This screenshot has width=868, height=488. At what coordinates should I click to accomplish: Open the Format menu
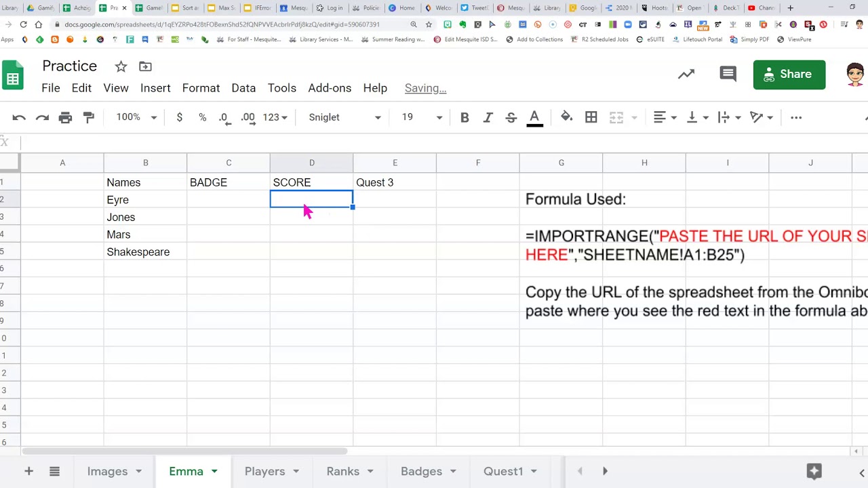[x=201, y=88]
